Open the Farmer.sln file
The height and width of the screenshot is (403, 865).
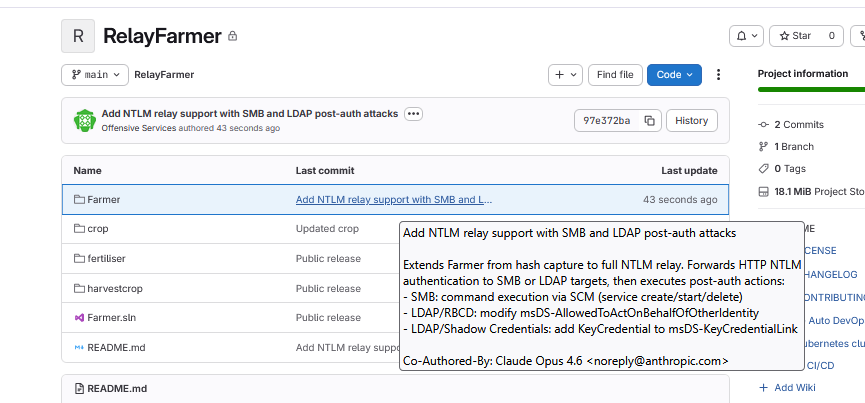(x=111, y=318)
